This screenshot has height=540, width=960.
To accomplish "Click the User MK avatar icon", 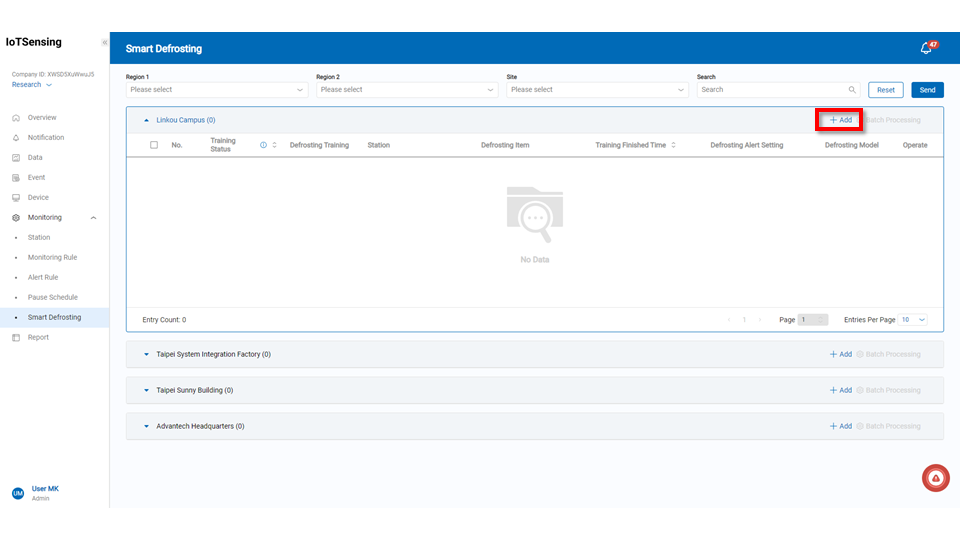I will pyautogui.click(x=17, y=493).
